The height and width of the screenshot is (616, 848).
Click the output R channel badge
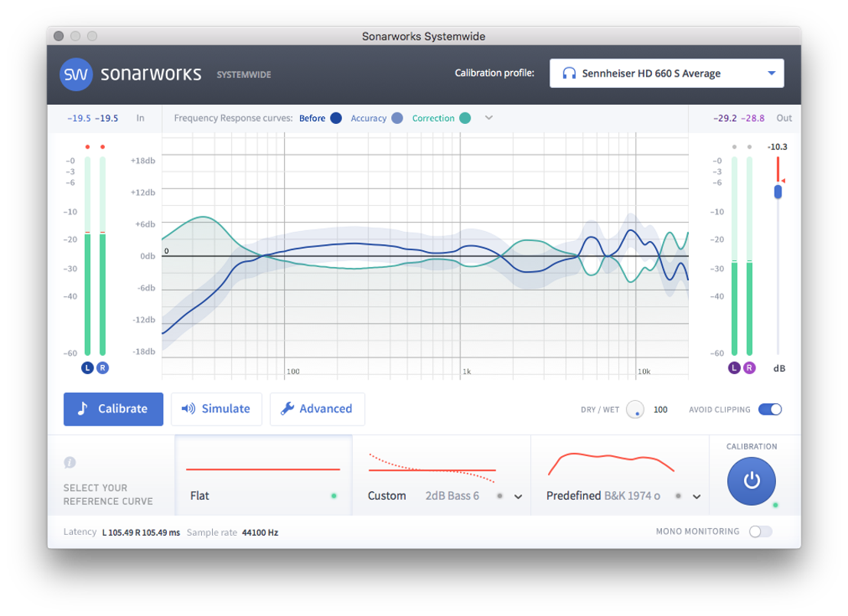click(749, 368)
